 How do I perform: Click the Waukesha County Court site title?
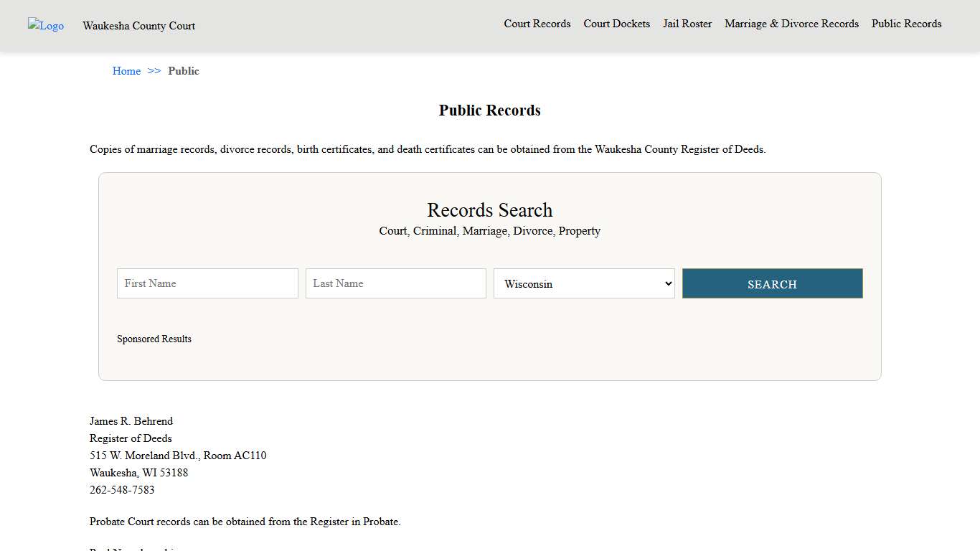point(138,26)
